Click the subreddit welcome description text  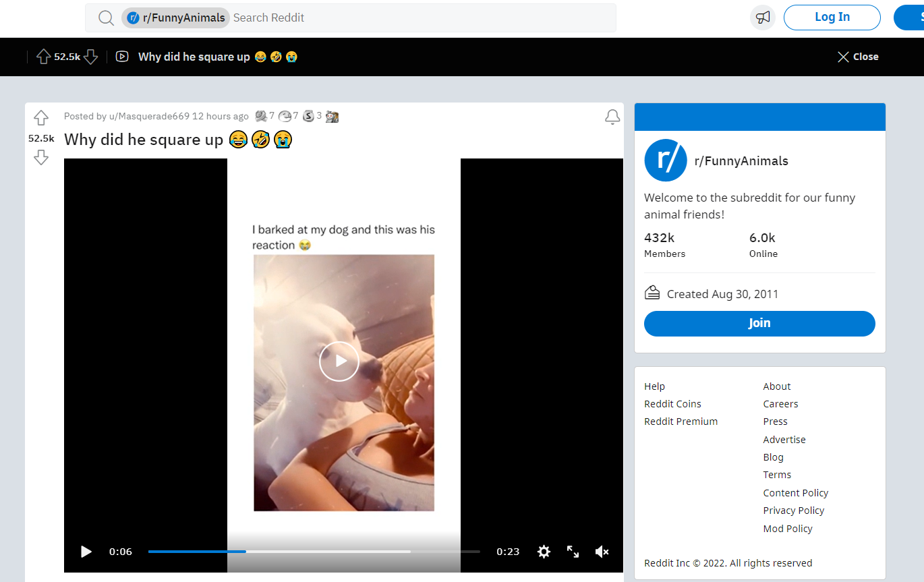tap(750, 206)
